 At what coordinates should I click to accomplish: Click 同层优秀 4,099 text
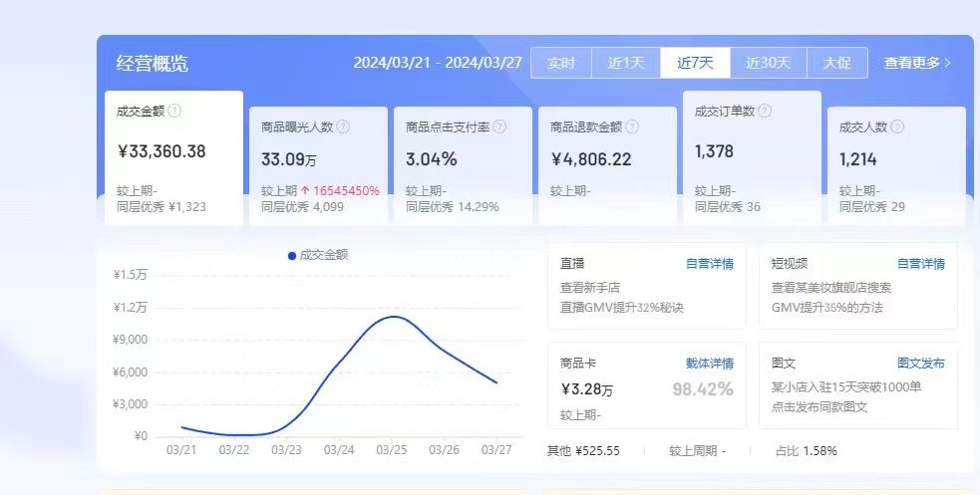302,207
